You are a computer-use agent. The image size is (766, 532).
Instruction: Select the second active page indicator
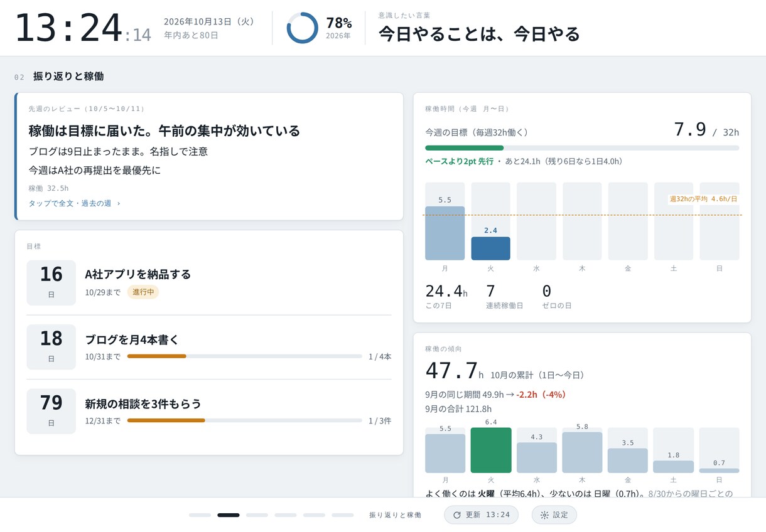pos(229,515)
